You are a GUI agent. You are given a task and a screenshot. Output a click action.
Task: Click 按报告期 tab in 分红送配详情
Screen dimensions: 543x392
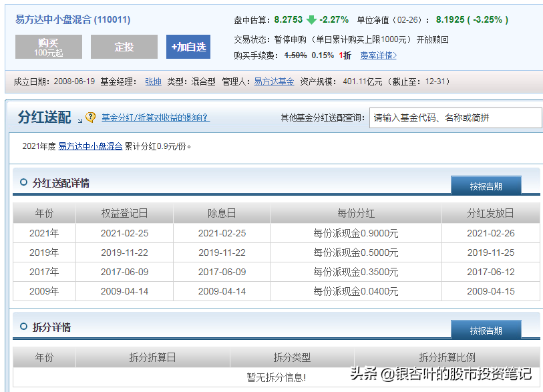click(x=486, y=186)
